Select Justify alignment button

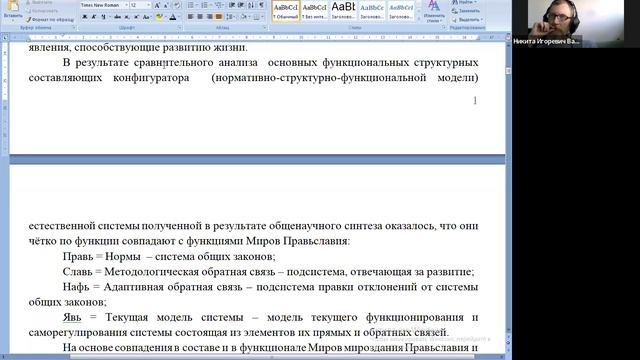tap(219, 17)
